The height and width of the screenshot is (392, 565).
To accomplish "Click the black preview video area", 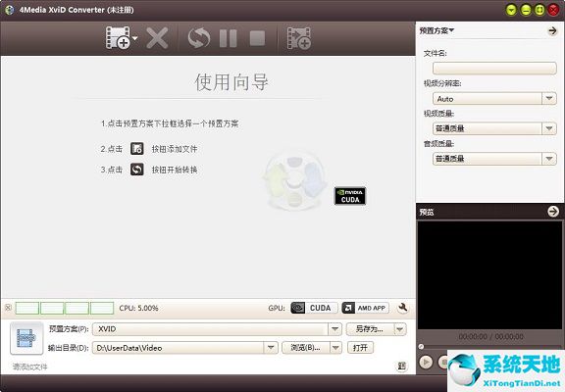I will click(x=489, y=274).
